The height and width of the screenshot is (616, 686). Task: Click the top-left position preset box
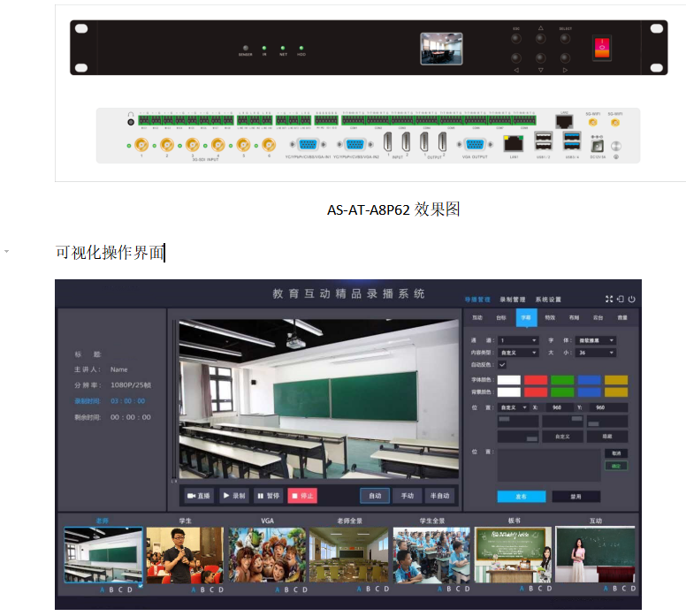(x=517, y=422)
